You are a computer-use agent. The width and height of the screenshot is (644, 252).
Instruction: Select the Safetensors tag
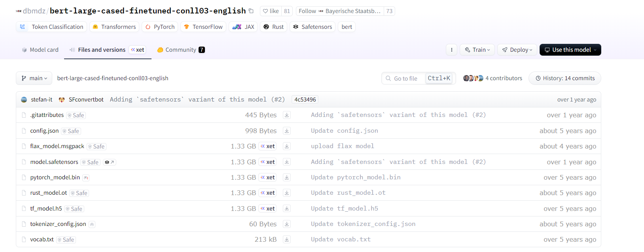[x=313, y=27]
